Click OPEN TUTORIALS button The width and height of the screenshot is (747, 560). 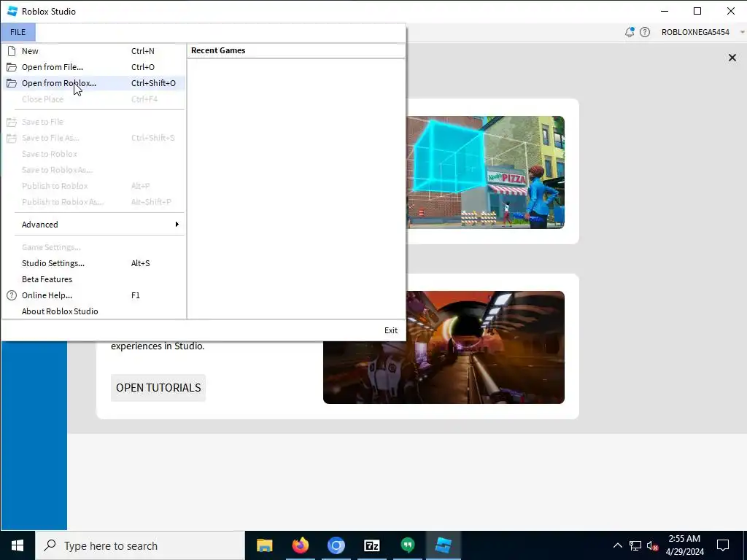point(158,388)
